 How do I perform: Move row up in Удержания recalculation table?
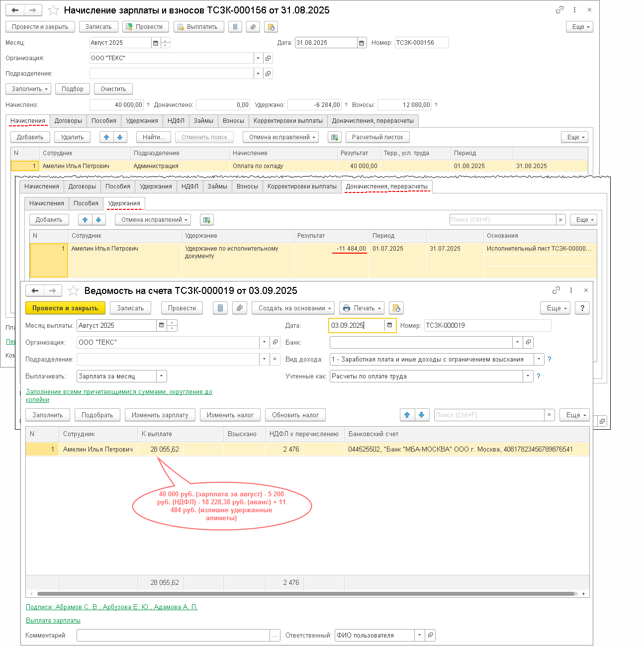85,220
